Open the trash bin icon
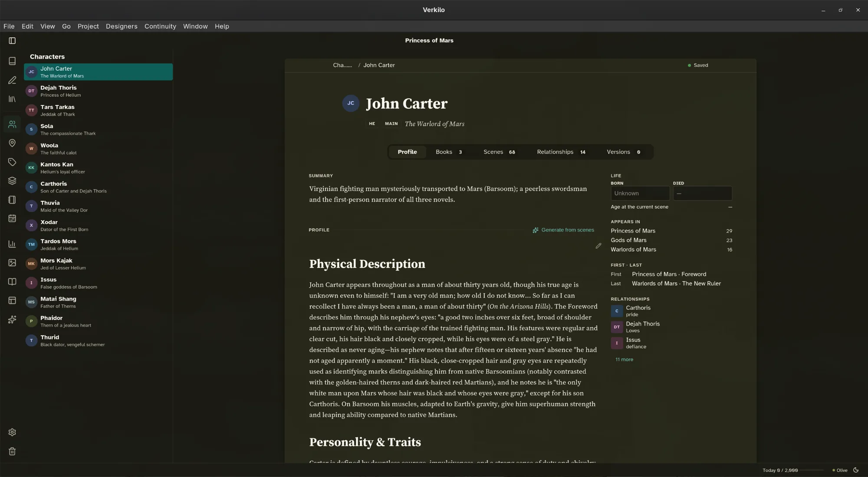Image resolution: width=868 pixels, height=477 pixels. (x=12, y=451)
